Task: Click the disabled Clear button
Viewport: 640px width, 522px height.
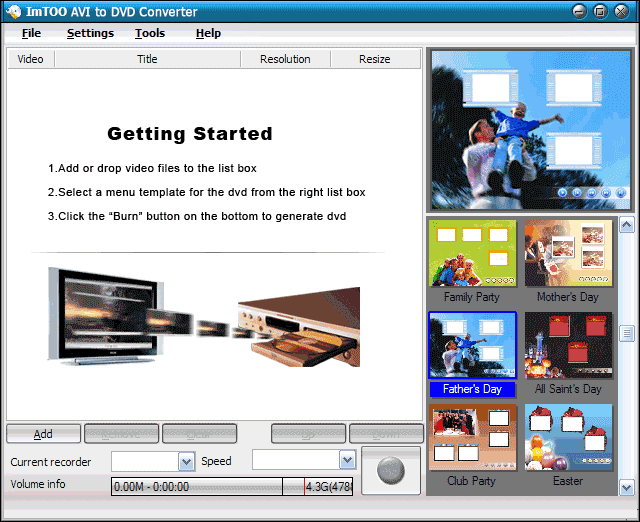Action: coord(199,433)
